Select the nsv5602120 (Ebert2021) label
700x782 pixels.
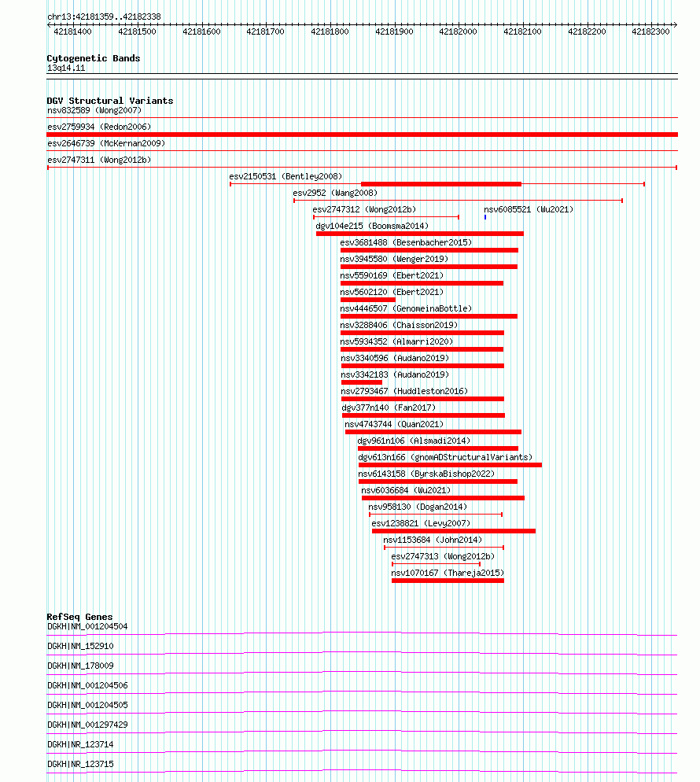point(392,292)
